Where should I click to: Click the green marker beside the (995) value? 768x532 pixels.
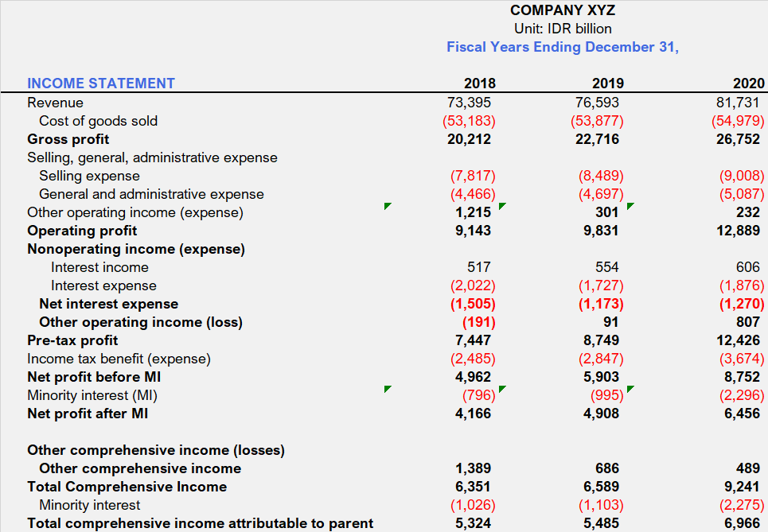pyautogui.click(x=630, y=390)
